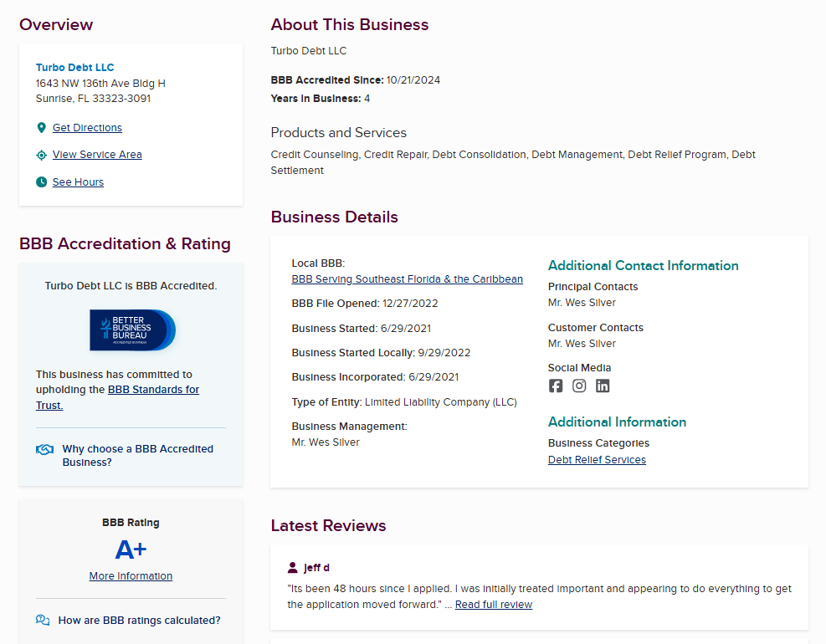
Task: Click the Additional Contact Information heading
Action: click(644, 265)
